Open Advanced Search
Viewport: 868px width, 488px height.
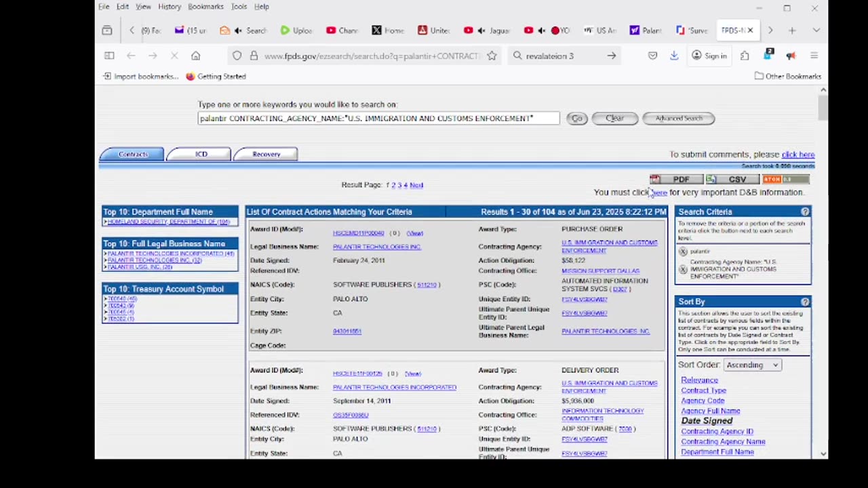click(678, 119)
